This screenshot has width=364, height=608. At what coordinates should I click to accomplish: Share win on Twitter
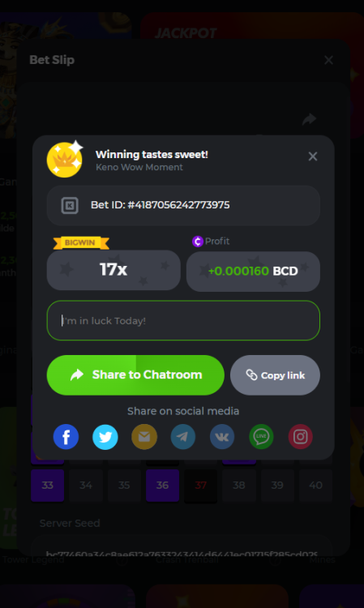tap(105, 437)
